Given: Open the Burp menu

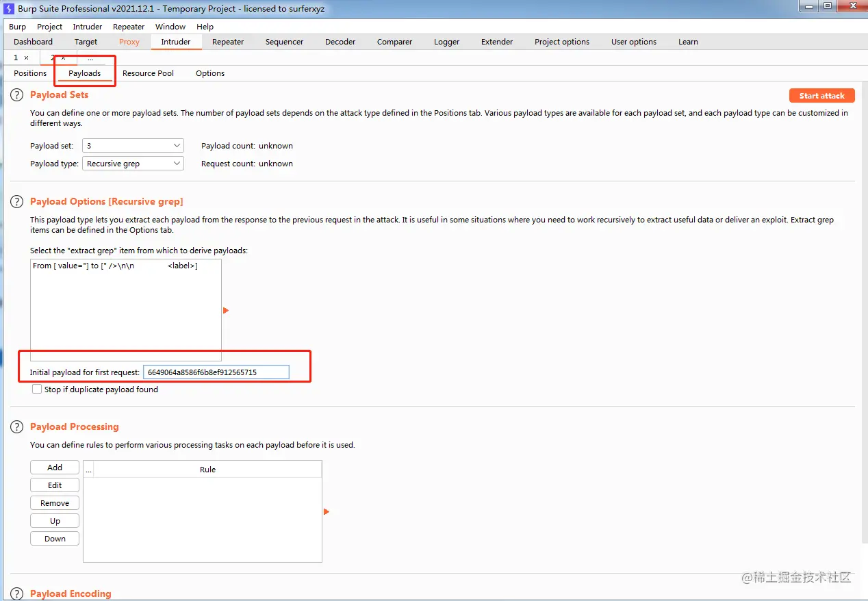Looking at the screenshot, I should coord(18,27).
